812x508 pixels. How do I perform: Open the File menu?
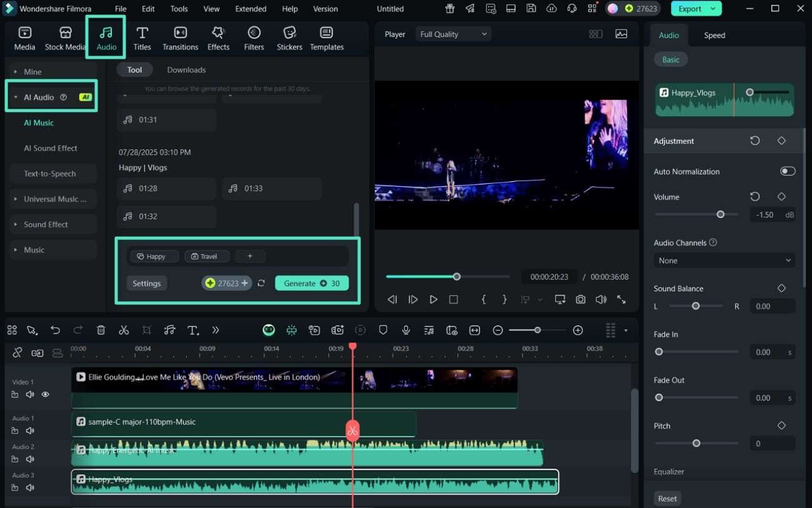point(121,9)
